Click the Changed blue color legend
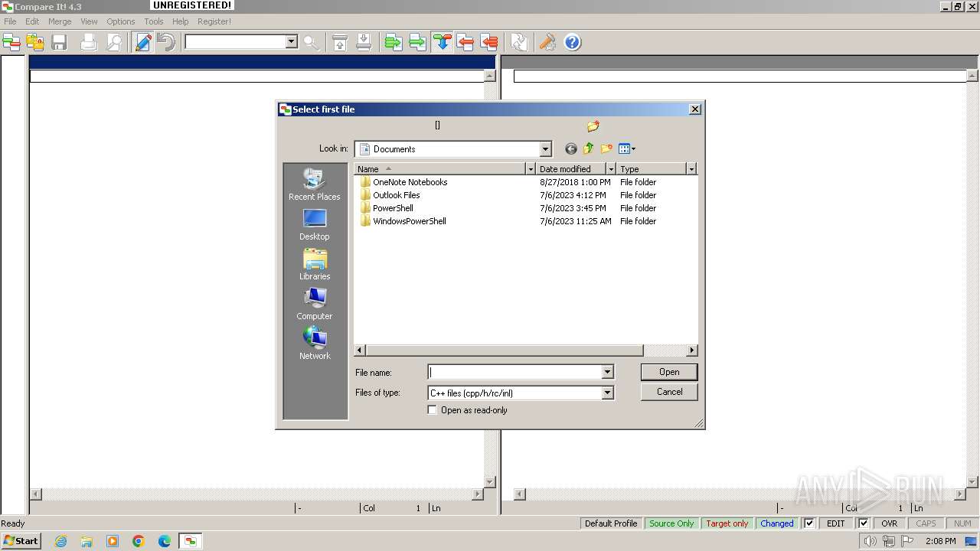 (x=777, y=523)
